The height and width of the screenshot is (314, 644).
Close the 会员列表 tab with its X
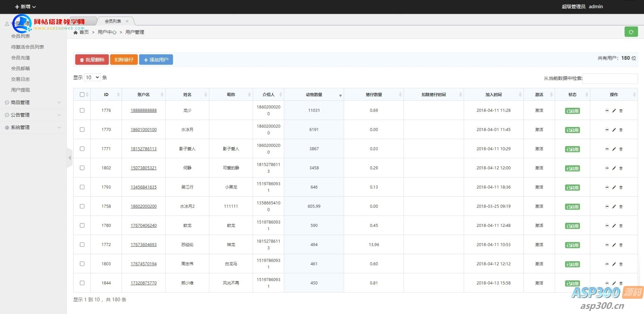(127, 21)
